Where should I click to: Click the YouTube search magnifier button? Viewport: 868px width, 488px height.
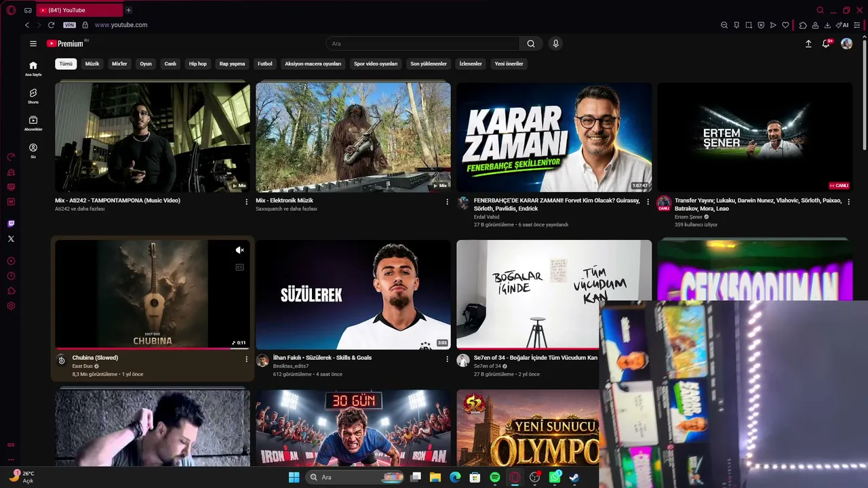531,43
